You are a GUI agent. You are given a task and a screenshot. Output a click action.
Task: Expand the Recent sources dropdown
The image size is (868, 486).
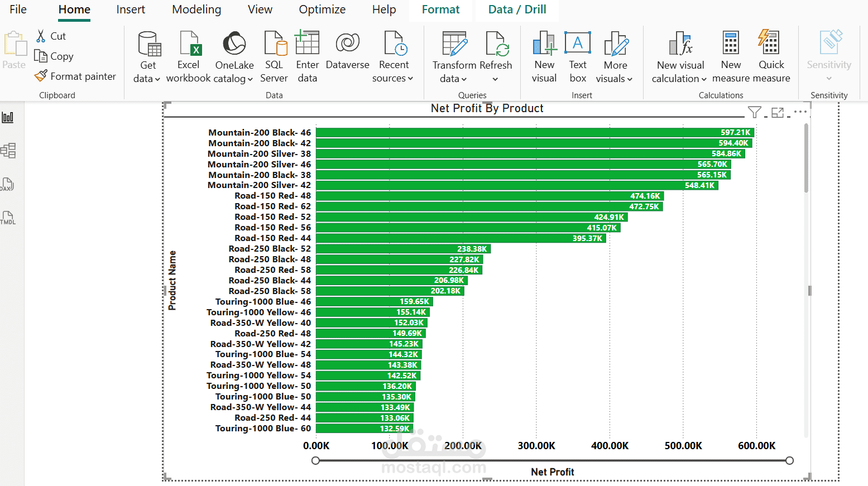pos(410,79)
